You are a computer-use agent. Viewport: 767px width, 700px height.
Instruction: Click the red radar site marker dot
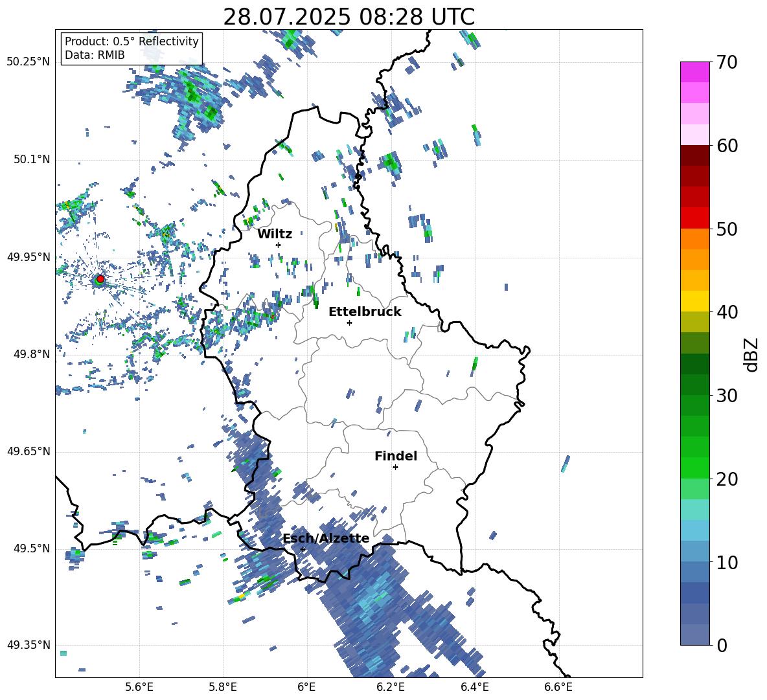pyautogui.click(x=100, y=279)
